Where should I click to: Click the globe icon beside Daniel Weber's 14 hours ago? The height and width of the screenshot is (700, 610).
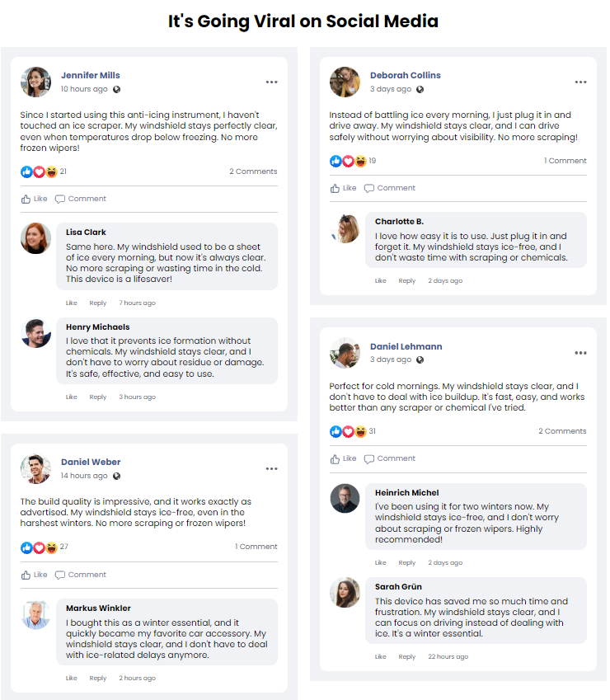coord(116,476)
